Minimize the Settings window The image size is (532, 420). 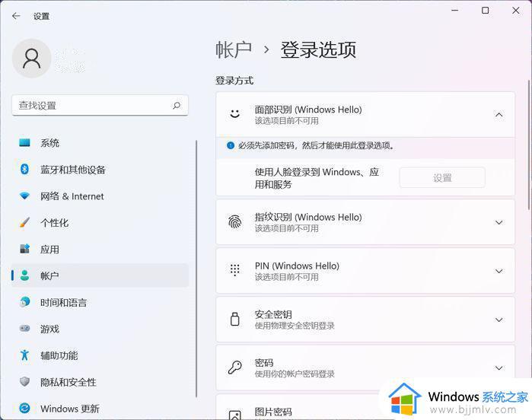tap(454, 11)
